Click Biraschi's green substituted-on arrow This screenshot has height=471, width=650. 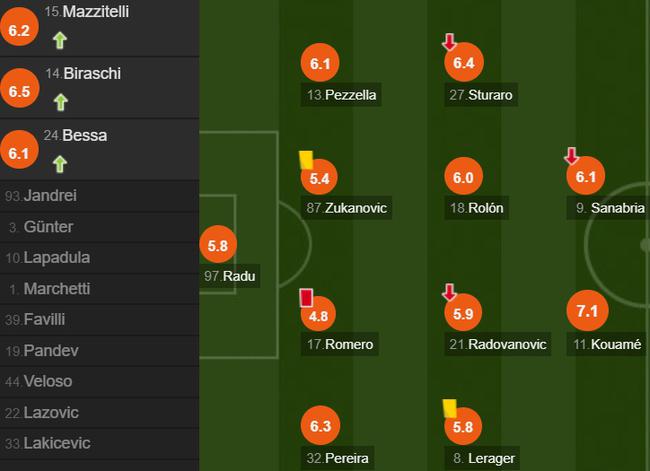coord(61,102)
